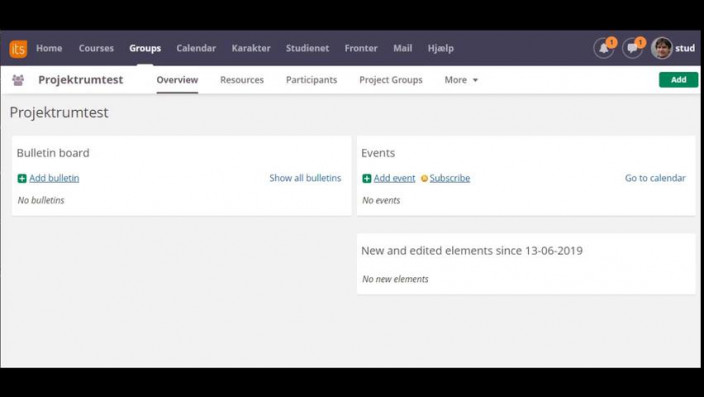This screenshot has width=704, height=397.
Task: Open Calendar from the top menu
Action: point(196,48)
